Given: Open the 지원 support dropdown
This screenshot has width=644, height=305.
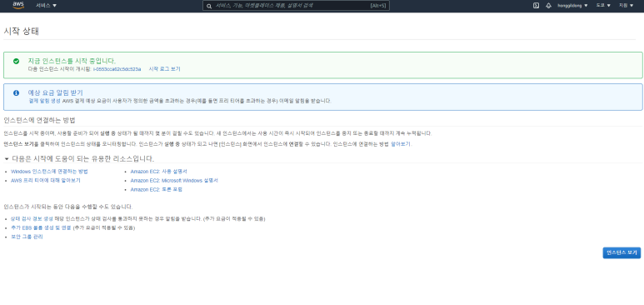Looking at the screenshot, I should pyautogui.click(x=627, y=6).
